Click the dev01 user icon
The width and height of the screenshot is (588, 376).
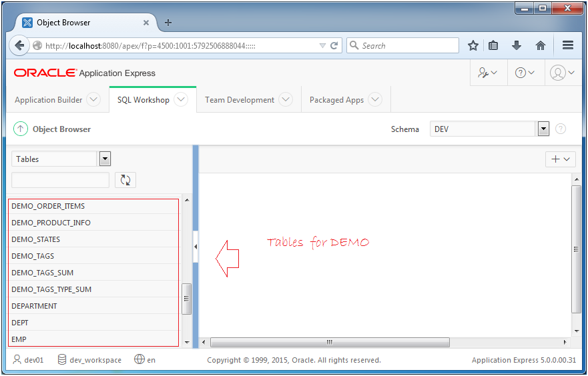coord(17,359)
